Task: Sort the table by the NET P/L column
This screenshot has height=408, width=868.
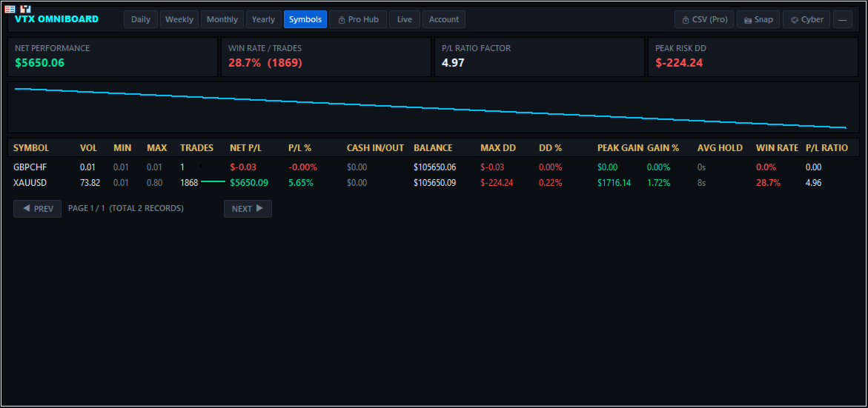Action: point(246,147)
